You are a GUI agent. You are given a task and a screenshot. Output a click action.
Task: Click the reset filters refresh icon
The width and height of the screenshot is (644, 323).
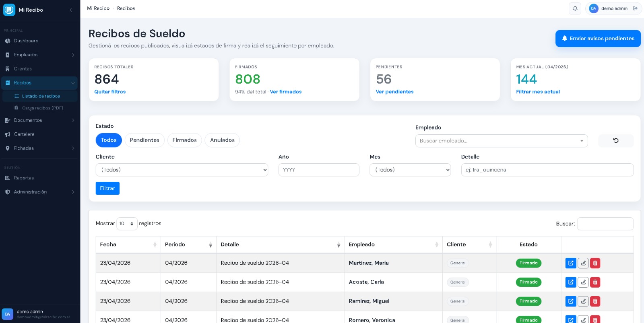click(615, 141)
